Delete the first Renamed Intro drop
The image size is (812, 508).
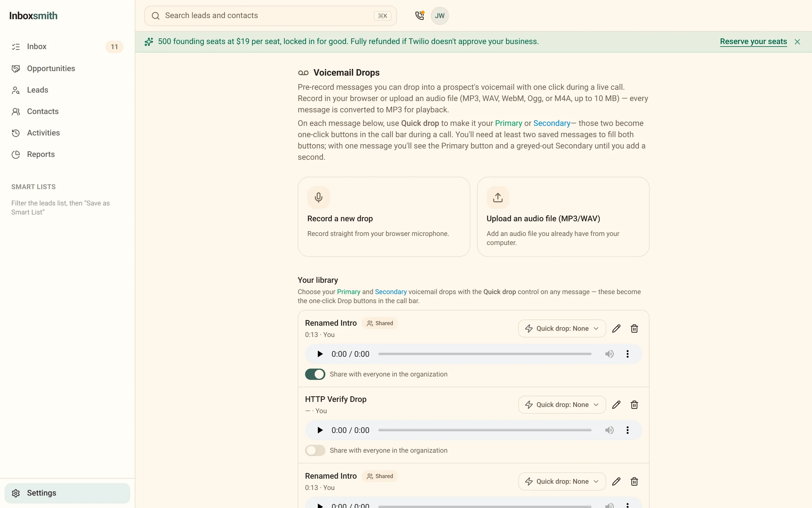(x=634, y=329)
